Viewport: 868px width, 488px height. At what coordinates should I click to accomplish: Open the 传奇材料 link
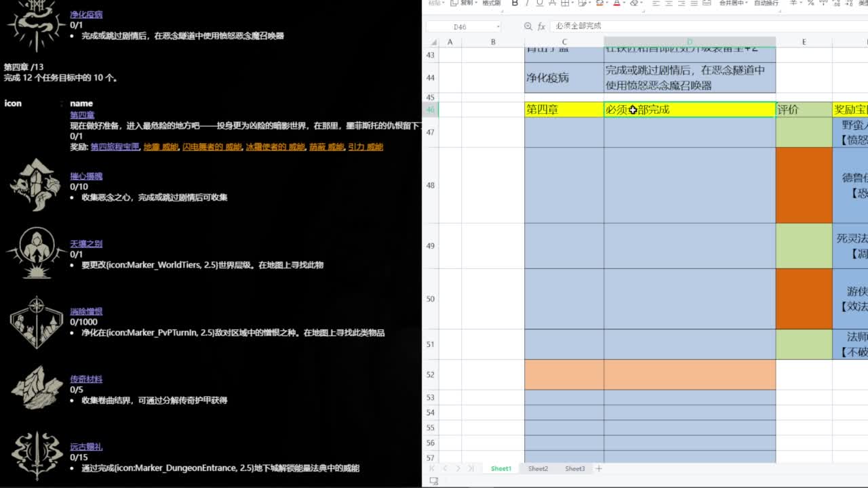(86, 380)
